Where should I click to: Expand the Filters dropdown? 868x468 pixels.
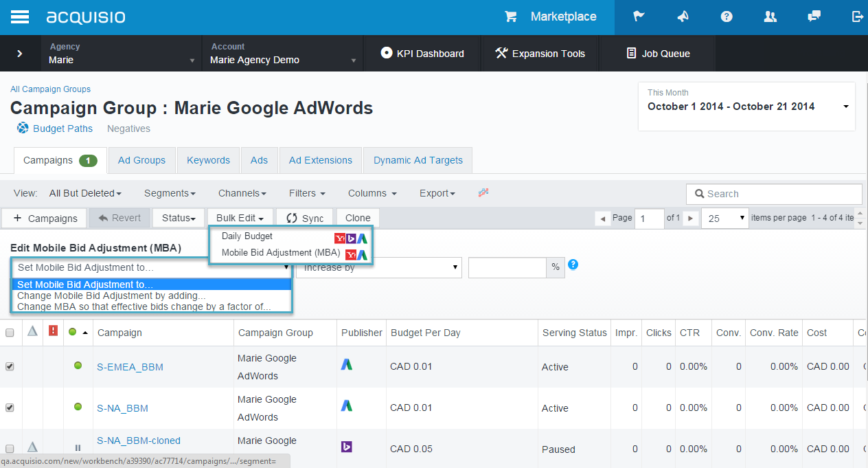307,193
